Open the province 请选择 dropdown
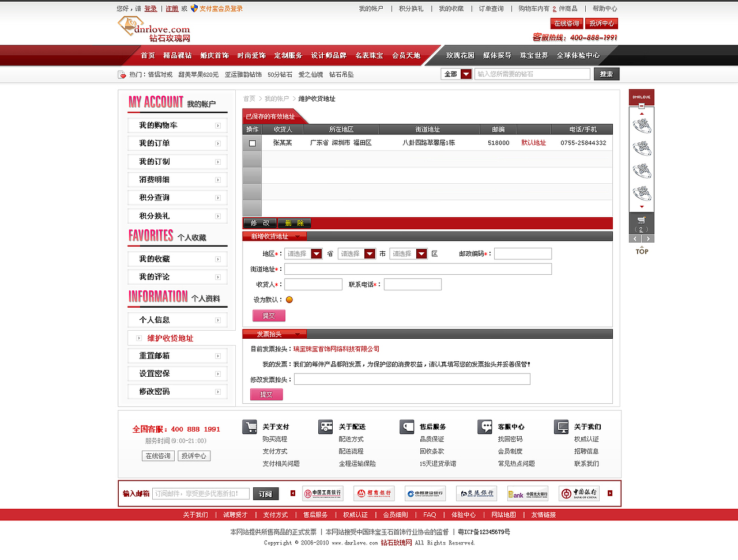The width and height of the screenshot is (738, 560). [303, 253]
